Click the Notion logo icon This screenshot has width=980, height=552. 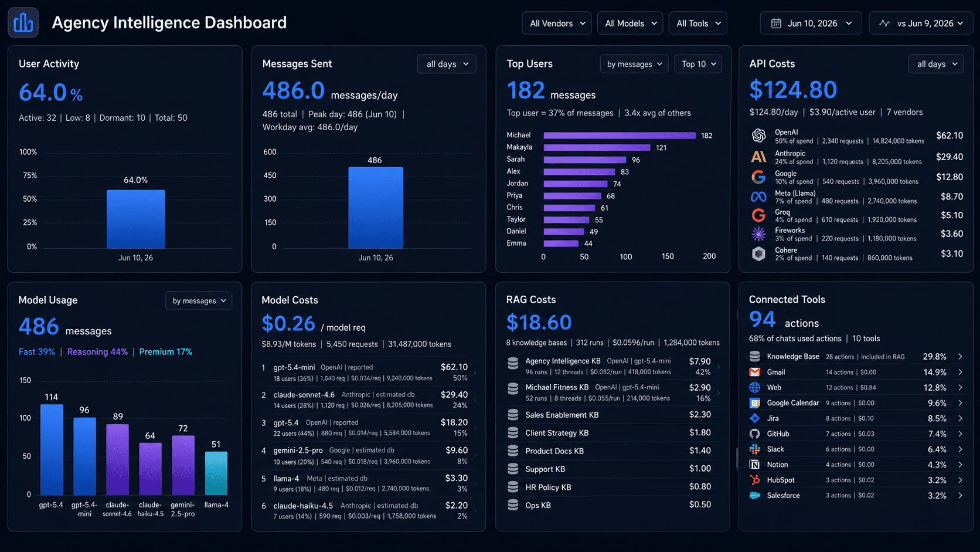point(755,465)
